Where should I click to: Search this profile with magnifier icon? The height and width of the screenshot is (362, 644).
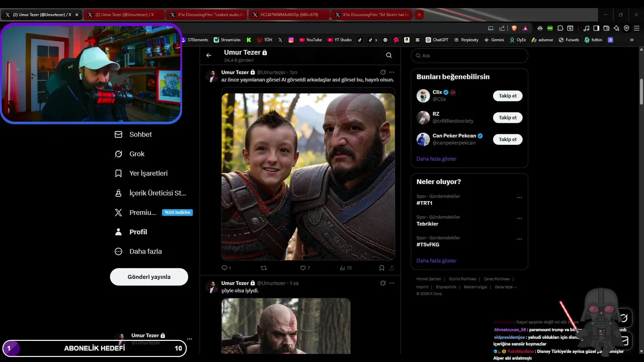point(389,55)
